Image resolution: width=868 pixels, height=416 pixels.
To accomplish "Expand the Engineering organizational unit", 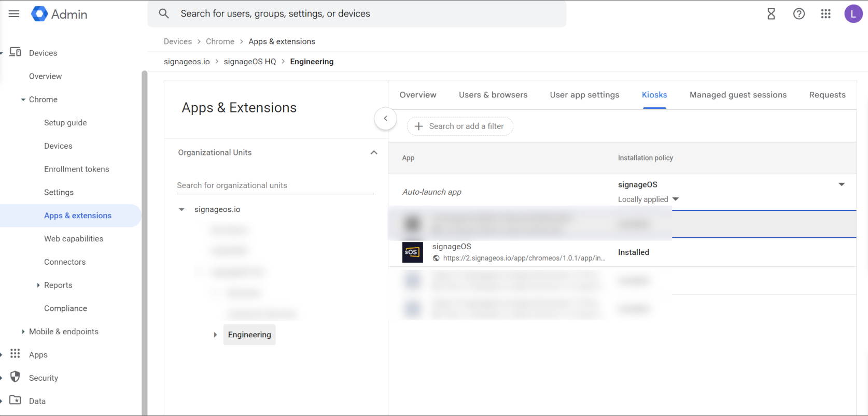I will pos(215,335).
